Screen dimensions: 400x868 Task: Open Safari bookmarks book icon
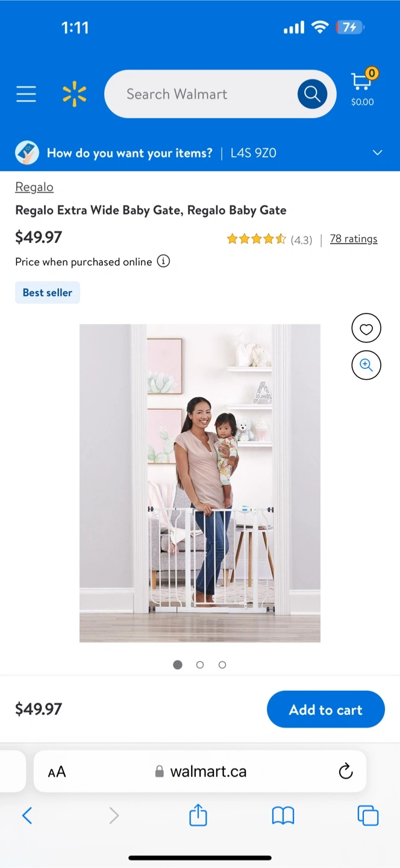point(283,816)
